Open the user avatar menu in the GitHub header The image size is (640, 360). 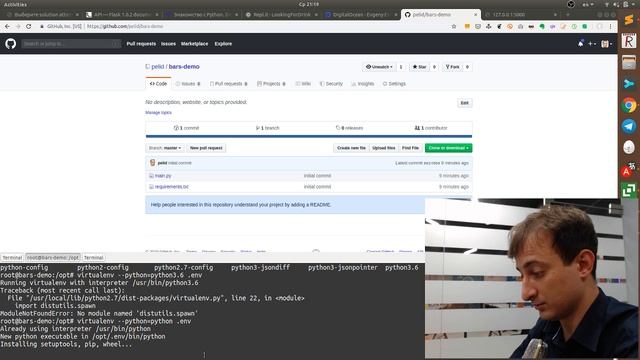607,44
